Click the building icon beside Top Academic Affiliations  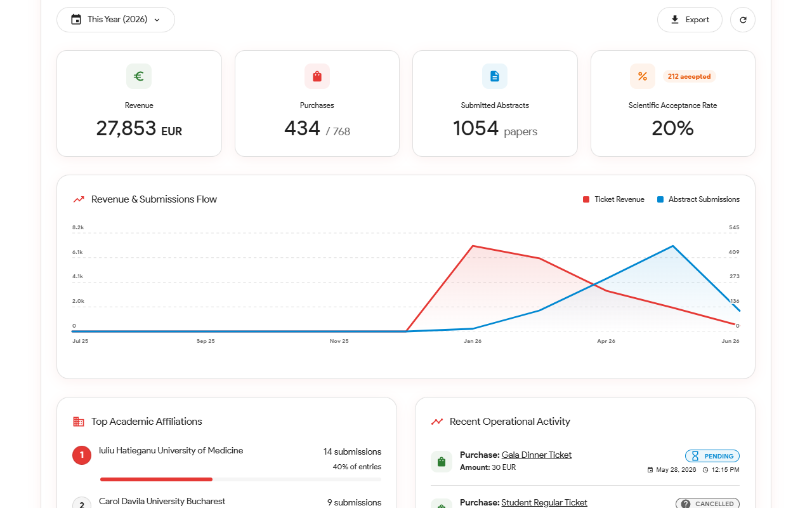click(79, 422)
